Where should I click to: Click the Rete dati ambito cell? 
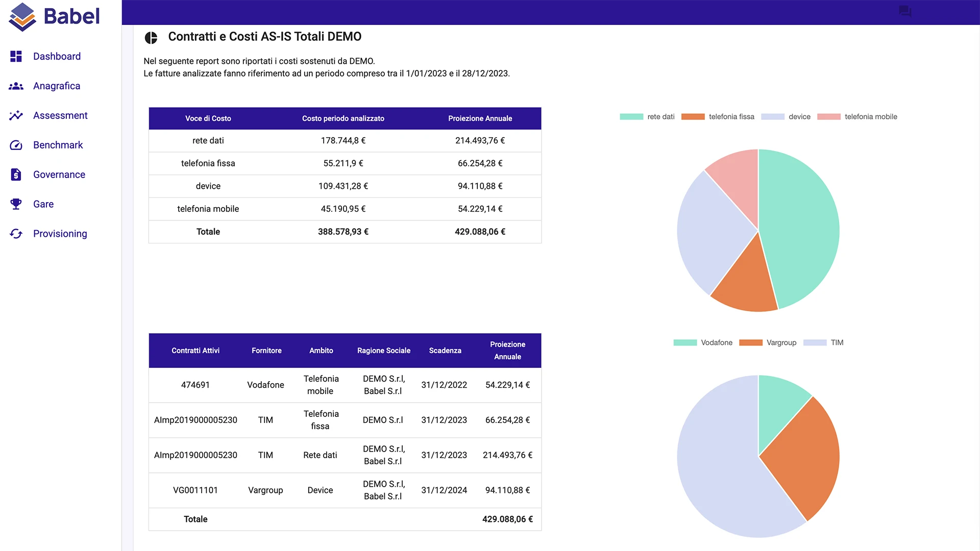pos(320,455)
